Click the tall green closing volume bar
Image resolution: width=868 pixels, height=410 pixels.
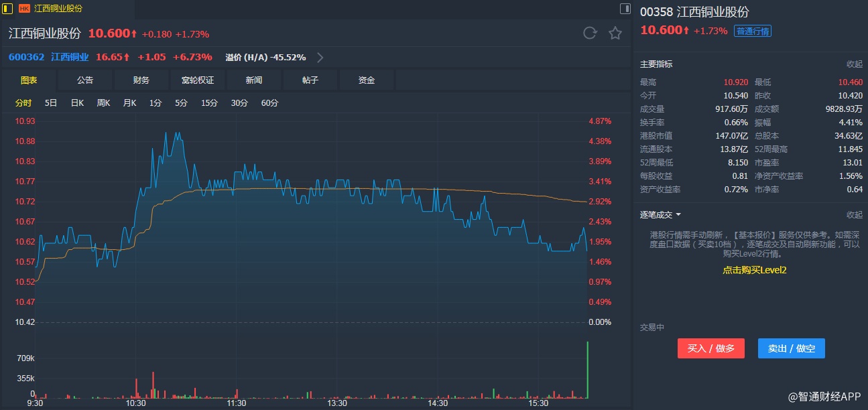point(587,370)
